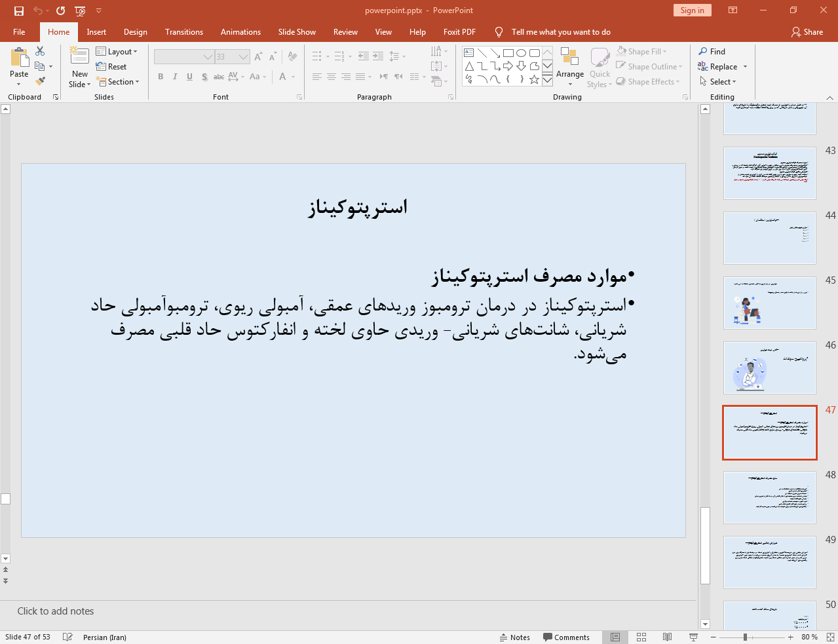Open Shape Fill options
838x644 pixels.
[x=642, y=51]
